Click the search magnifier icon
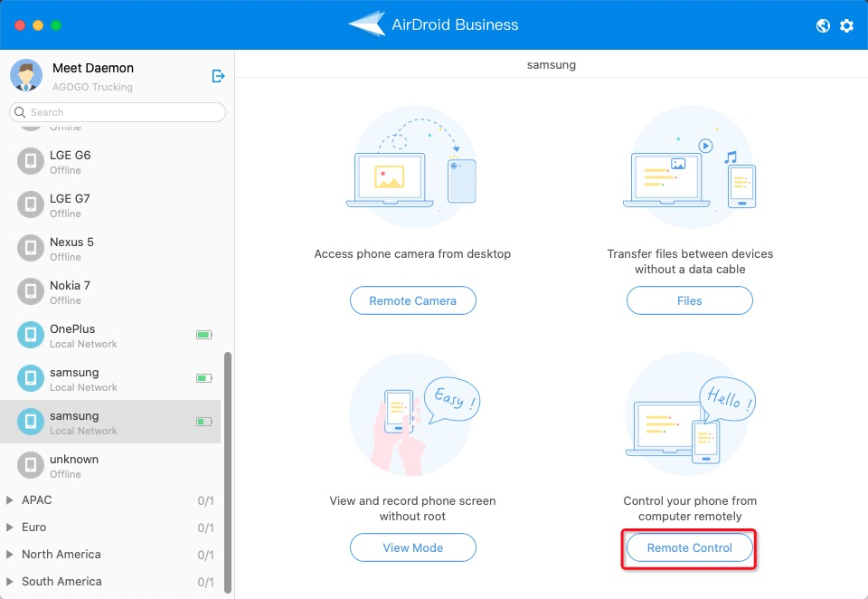Screen dimensions: 868x599 click(x=20, y=112)
